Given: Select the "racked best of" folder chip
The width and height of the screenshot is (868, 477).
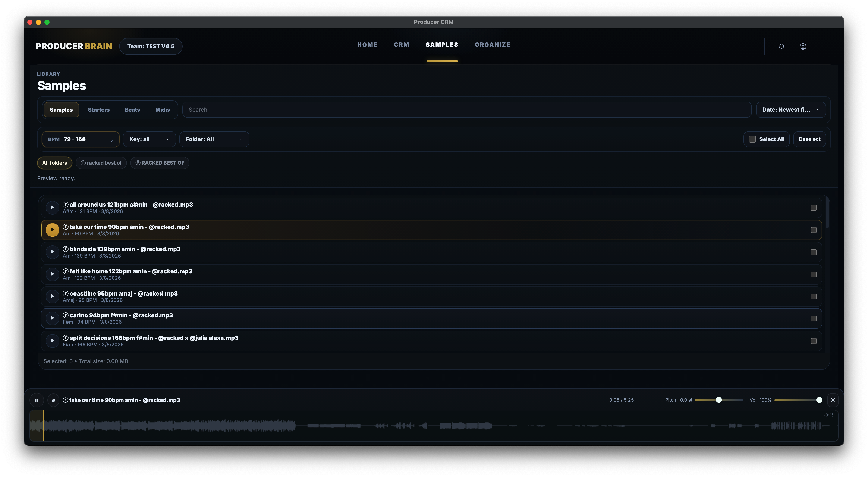Looking at the screenshot, I should point(101,163).
